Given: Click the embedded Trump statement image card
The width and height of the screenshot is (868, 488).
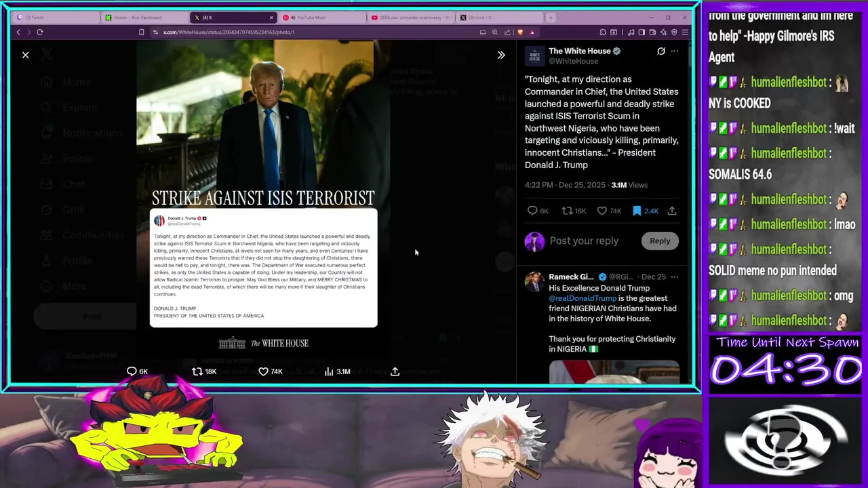Looking at the screenshot, I should coord(263,268).
